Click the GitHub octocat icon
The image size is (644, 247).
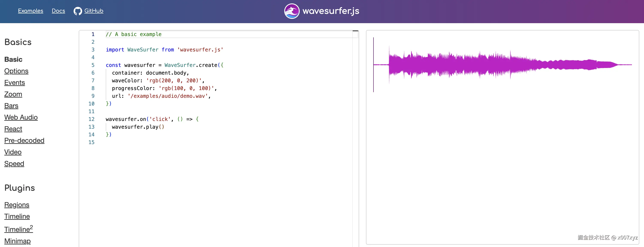tap(77, 11)
